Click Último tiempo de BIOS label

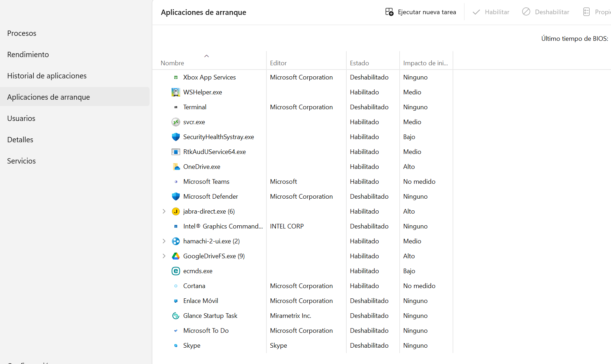(574, 39)
